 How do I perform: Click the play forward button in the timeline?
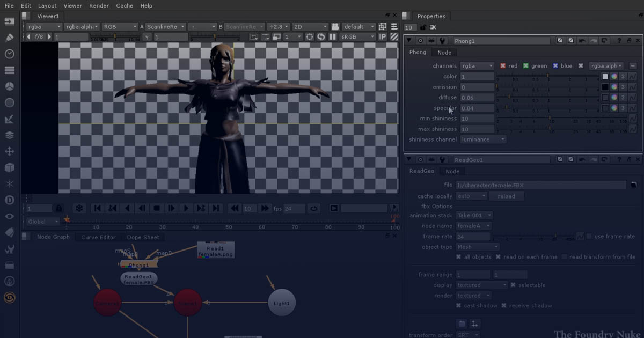click(187, 208)
